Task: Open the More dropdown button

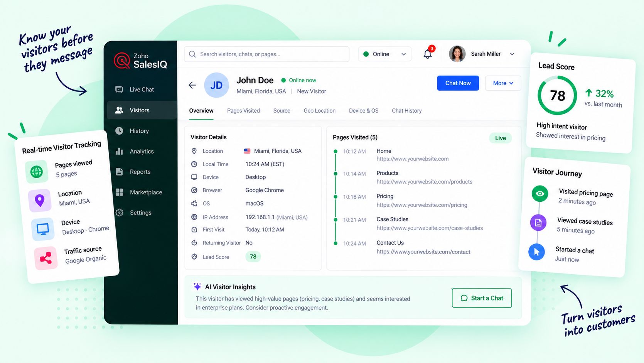Action: (503, 83)
